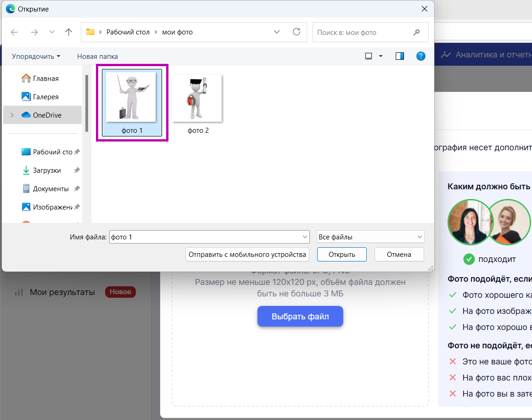Expand the address bar history dropdown

(277, 32)
